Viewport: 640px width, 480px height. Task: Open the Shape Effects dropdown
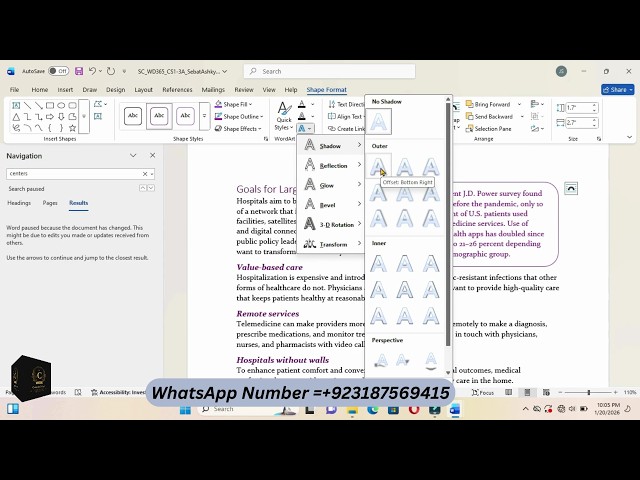(x=238, y=129)
